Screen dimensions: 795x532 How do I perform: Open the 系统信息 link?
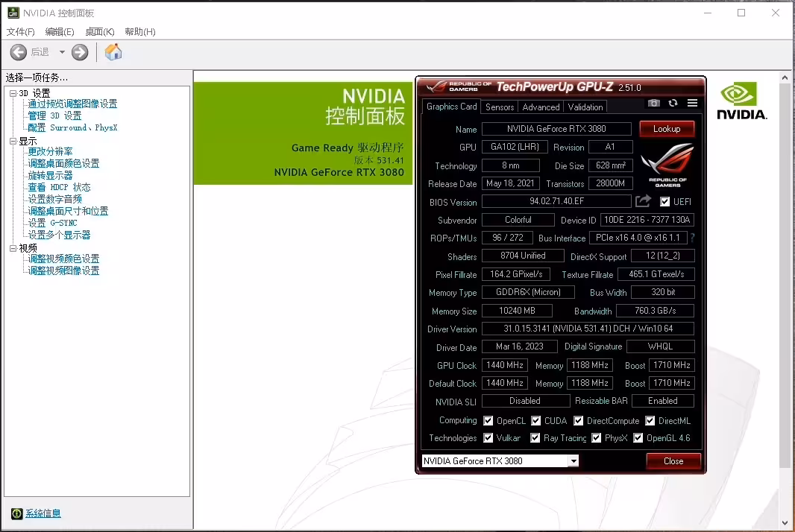pyautogui.click(x=43, y=514)
